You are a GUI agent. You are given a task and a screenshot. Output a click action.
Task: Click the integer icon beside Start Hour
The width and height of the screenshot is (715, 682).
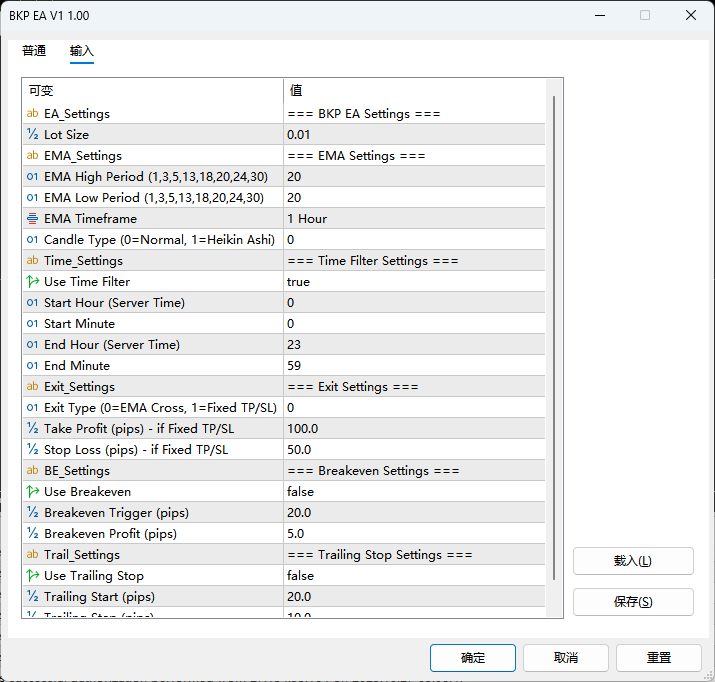pyautogui.click(x=33, y=303)
